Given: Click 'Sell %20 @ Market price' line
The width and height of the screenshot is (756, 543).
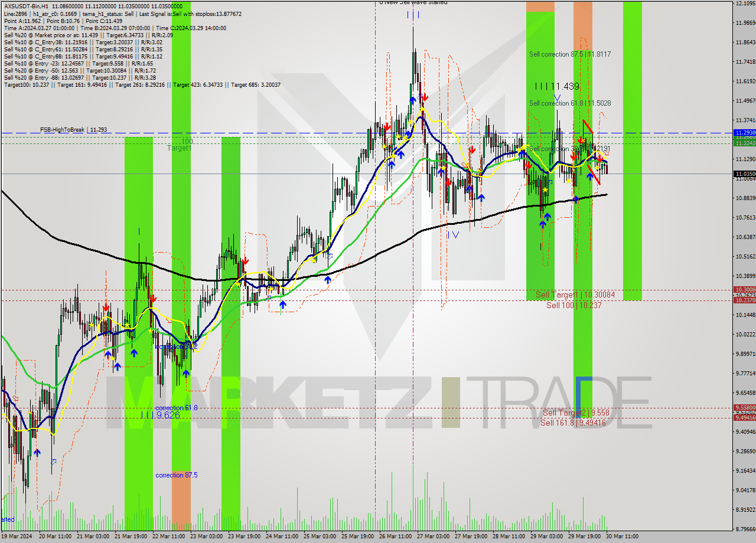Looking at the screenshot, I should [x=88, y=35].
